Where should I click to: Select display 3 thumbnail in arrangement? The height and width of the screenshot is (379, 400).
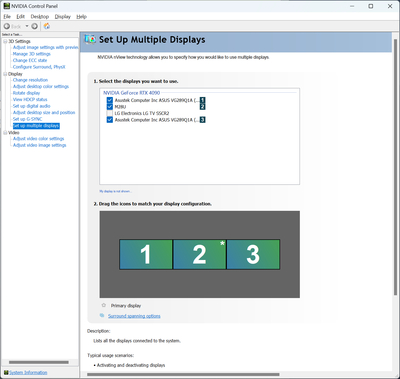(253, 254)
